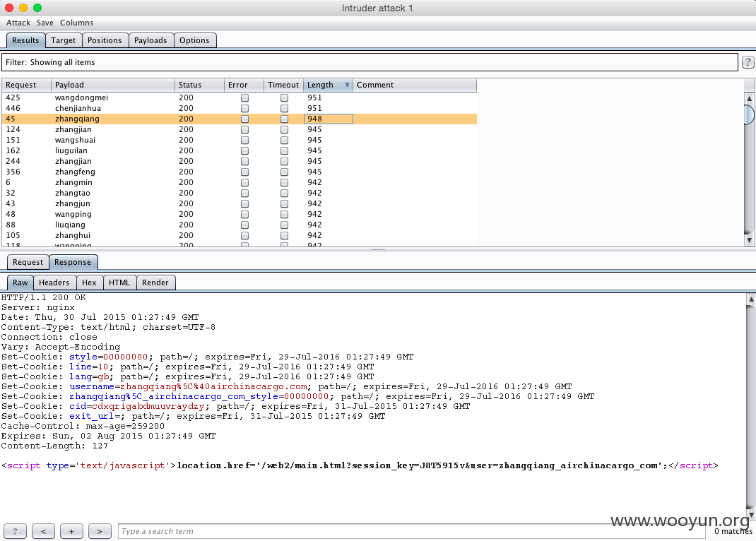Select request 48 wangping row
The width and height of the screenshot is (756, 541).
coord(239,215)
